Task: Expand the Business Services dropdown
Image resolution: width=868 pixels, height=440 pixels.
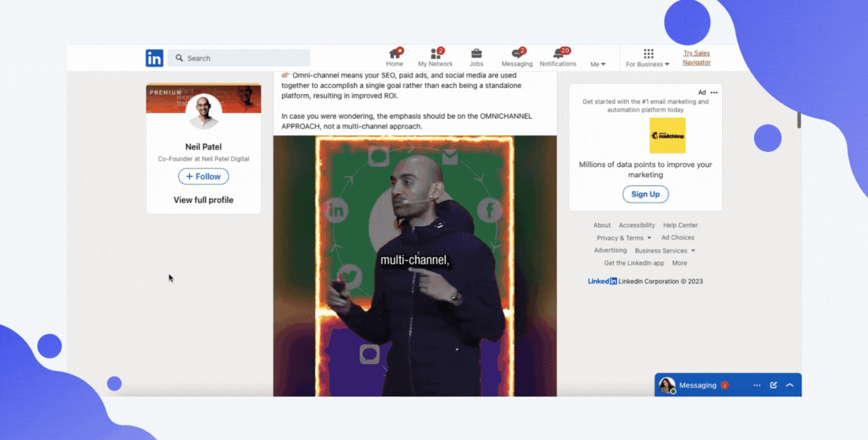Action: click(x=664, y=251)
